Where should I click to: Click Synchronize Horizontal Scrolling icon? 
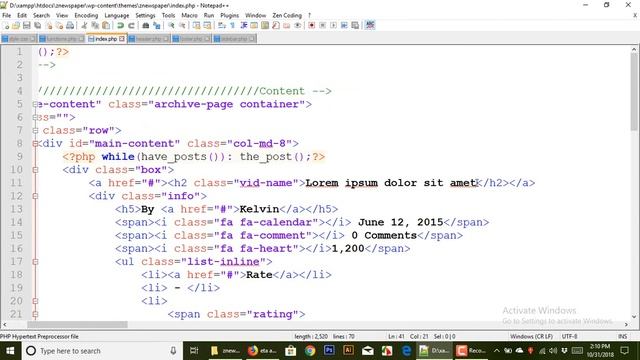[207, 25]
